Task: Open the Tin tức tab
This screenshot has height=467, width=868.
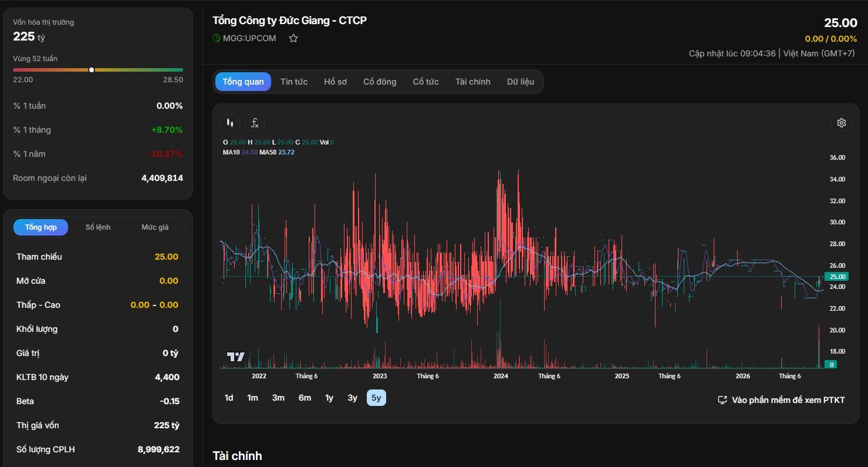Action: click(x=294, y=82)
